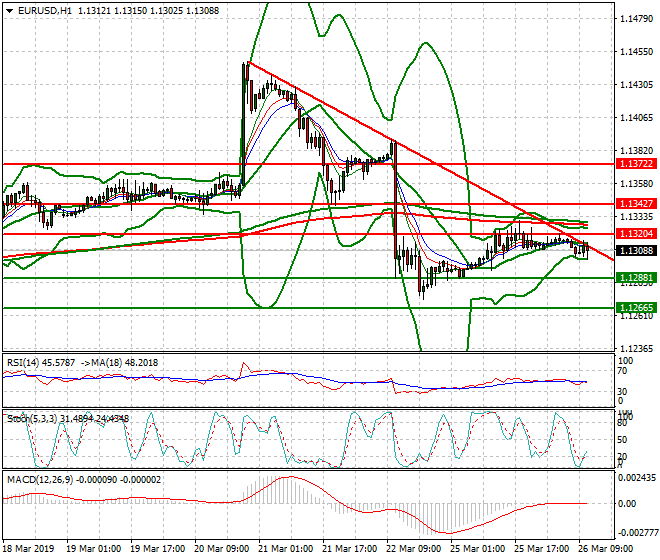
Task: Click the 1.13580 price scale value
Action: pos(636,184)
